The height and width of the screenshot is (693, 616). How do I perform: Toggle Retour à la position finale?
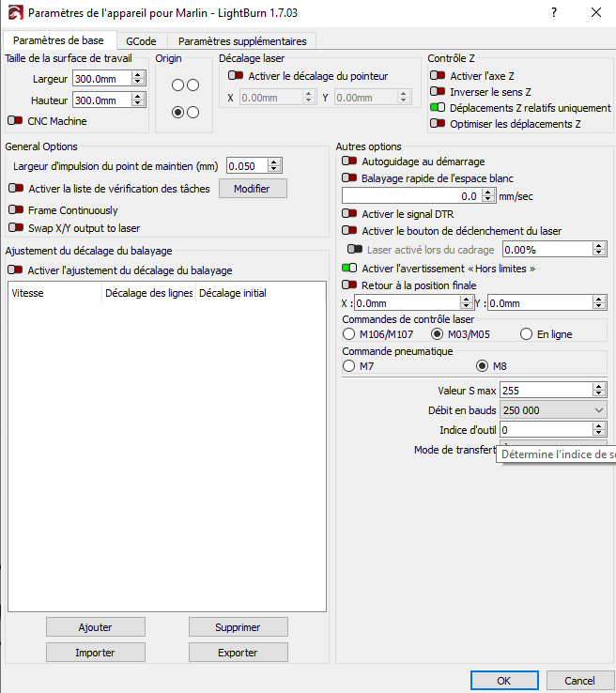pyautogui.click(x=349, y=285)
